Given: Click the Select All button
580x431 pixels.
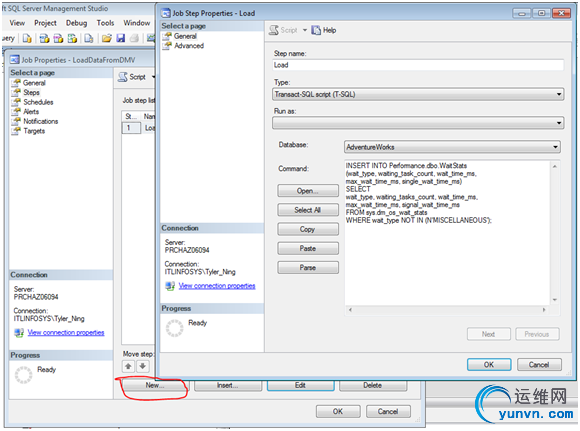Looking at the screenshot, I should coord(308,210).
